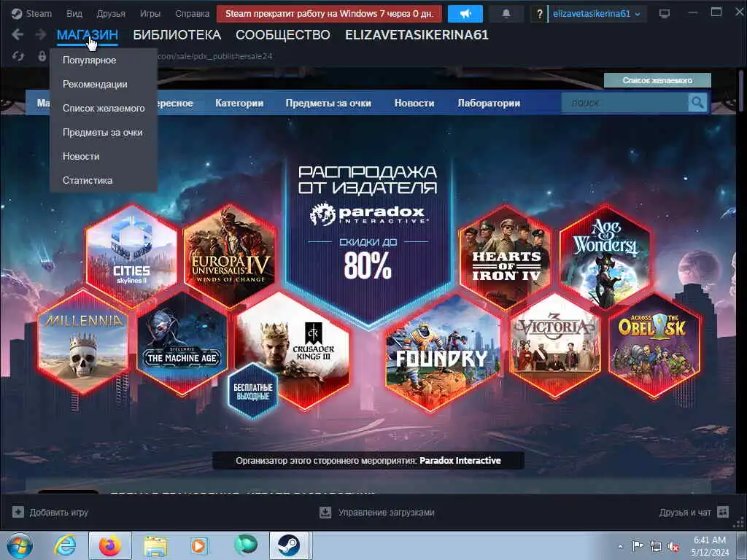Click the Steam logo icon in the menu bar
The height and width of the screenshot is (560, 747).
click(17, 13)
